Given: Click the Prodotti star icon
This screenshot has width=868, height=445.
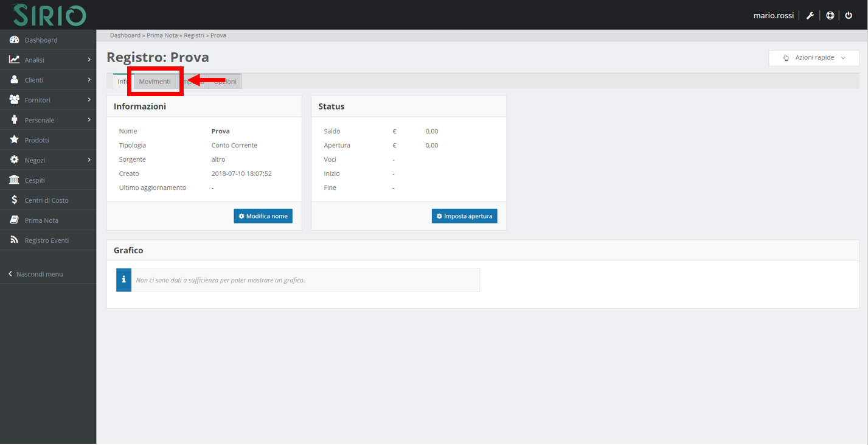Looking at the screenshot, I should pyautogui.click(x=14, y=140).
